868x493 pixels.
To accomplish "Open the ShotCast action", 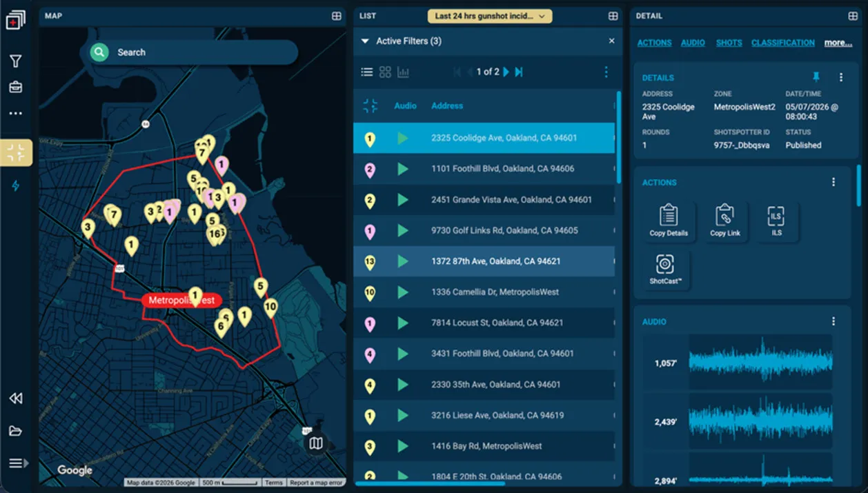I will pyautogui.click(x=665, y=270).
